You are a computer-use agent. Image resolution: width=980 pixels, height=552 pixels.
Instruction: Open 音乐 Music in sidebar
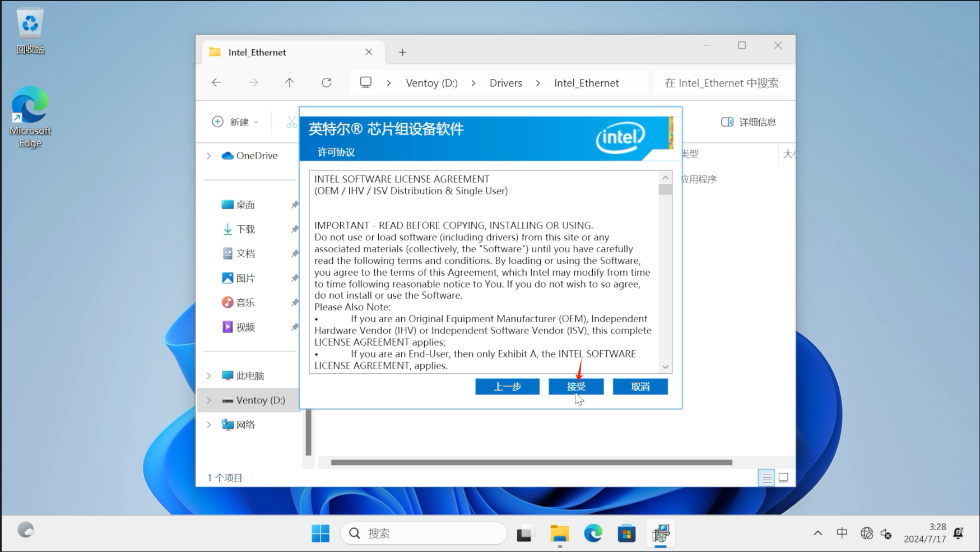239,303
